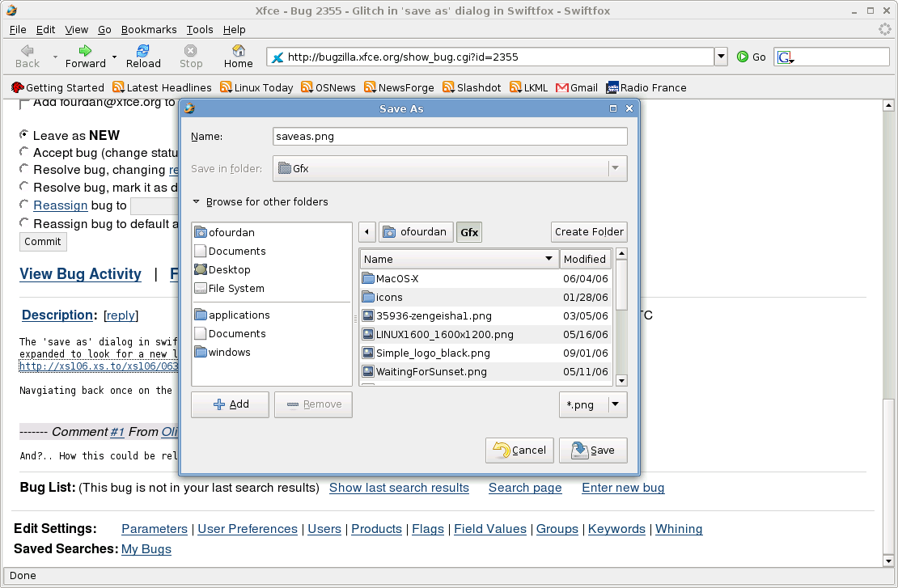Open the Bookmarks menu
This screenshot has width=898, height=588.
[149, 29]
